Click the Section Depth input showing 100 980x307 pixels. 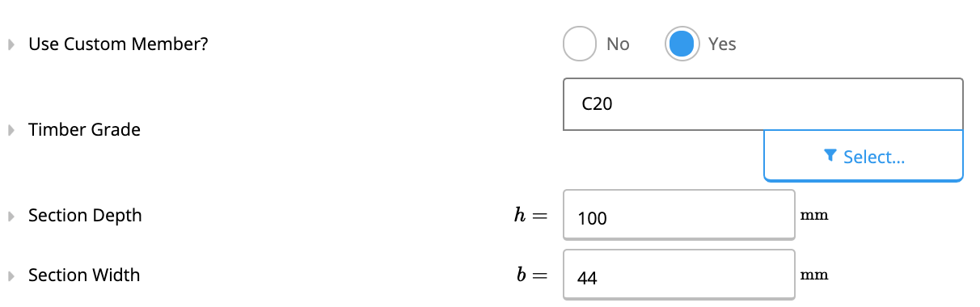[x=679, y=215]
